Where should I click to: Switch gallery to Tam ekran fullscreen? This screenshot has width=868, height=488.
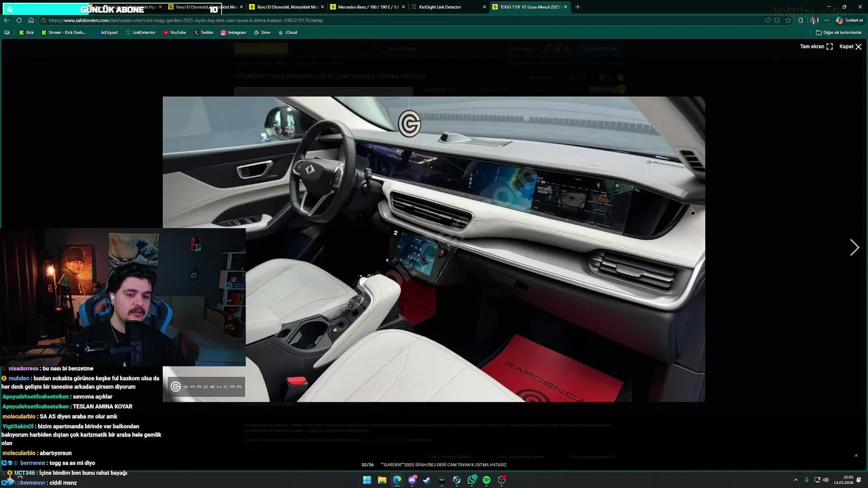(816, 47)
